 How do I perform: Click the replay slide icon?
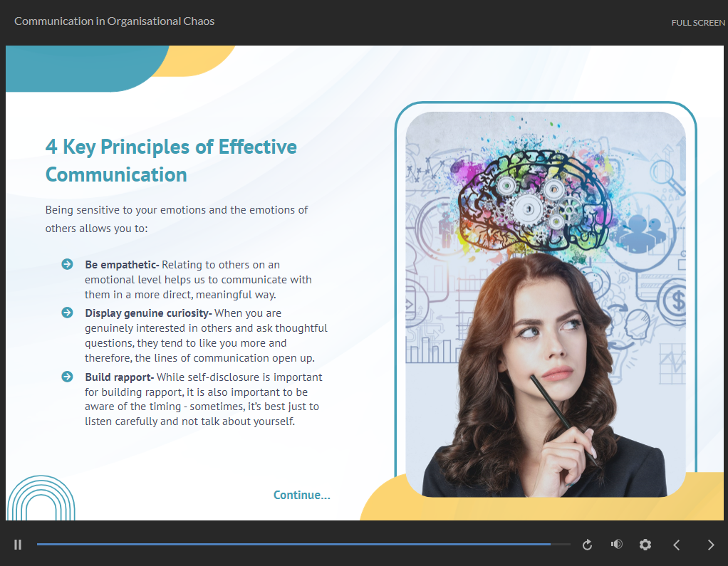pyautogui.click(x=587, y=545)
